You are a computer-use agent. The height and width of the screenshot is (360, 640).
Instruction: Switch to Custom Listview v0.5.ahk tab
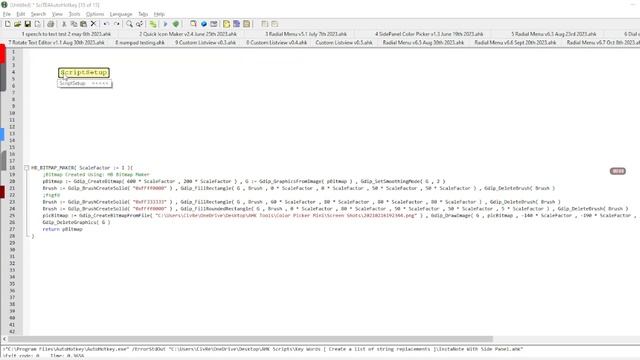pos(344,42)
